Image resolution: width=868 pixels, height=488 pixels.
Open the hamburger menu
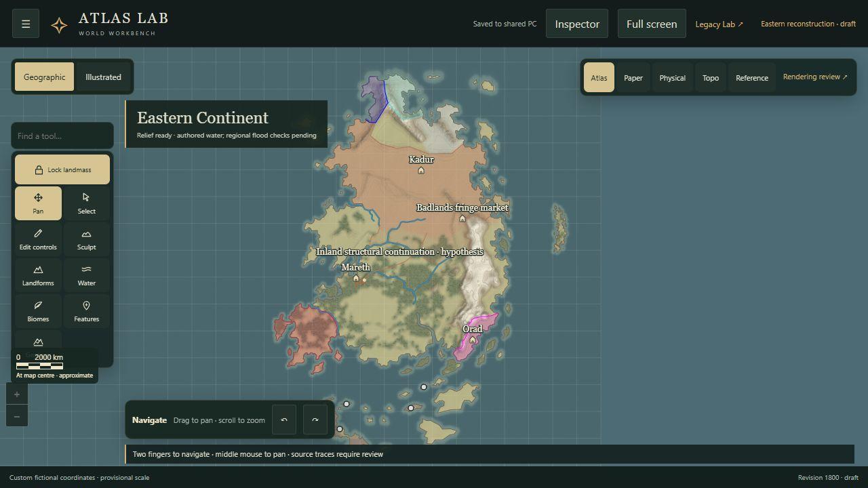(26, 24)
